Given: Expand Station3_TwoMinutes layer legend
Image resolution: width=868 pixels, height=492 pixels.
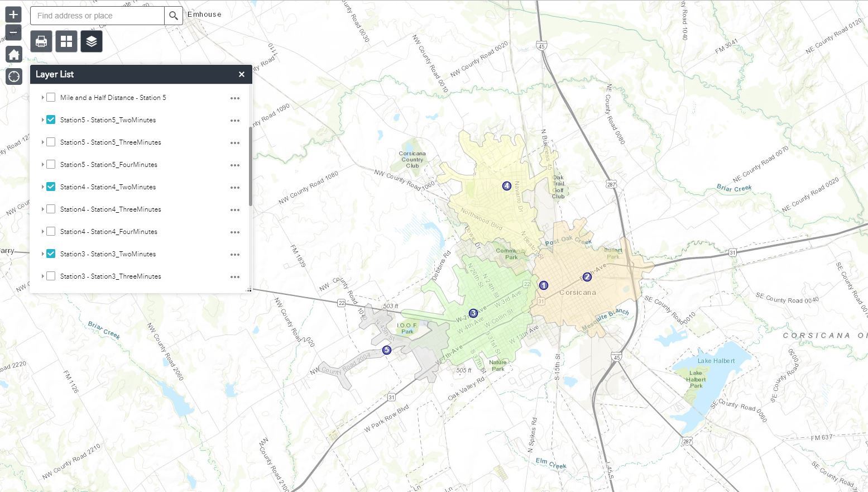Looking at the screenshot, I should [42, 254].
